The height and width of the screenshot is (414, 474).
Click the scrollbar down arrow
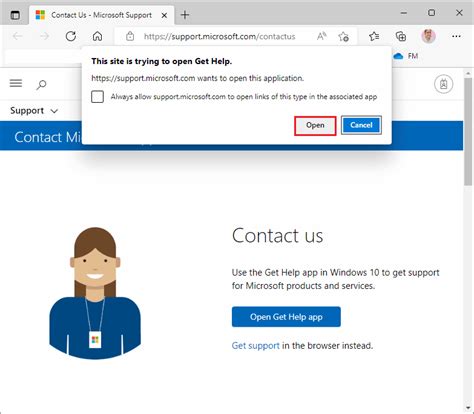468,408
